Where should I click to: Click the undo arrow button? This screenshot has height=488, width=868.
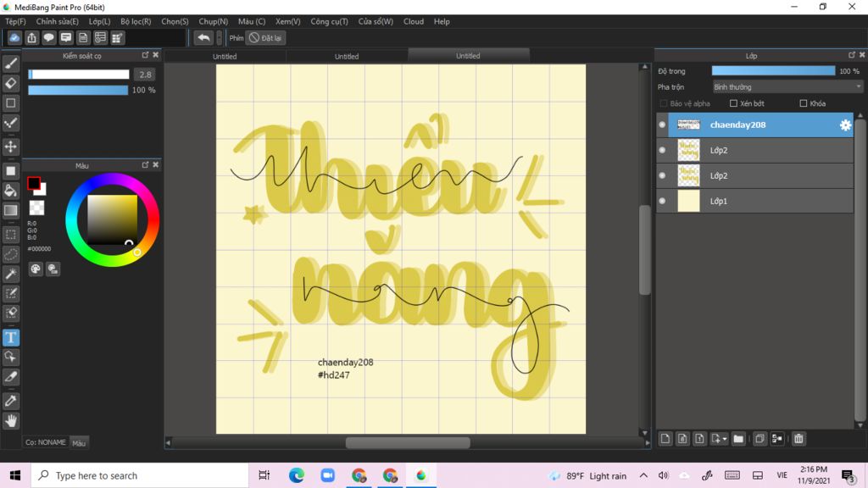(203, 37)
